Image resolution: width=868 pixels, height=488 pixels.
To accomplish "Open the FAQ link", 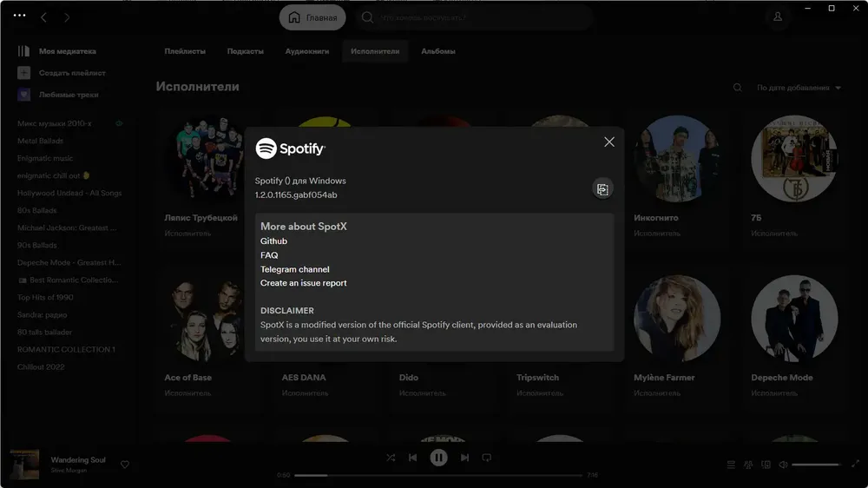I will point(269,254).
